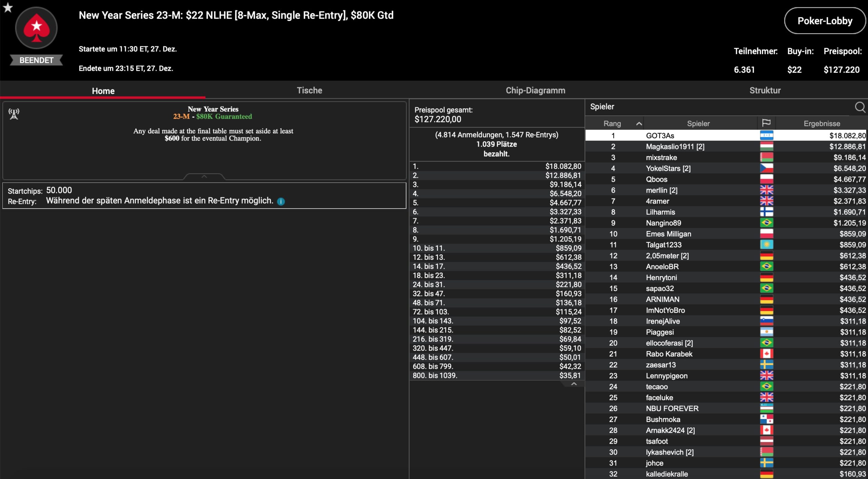Select player row Magkaslio1911
Image resolution: width=868 pixels, height=479 pixels.
675,147
